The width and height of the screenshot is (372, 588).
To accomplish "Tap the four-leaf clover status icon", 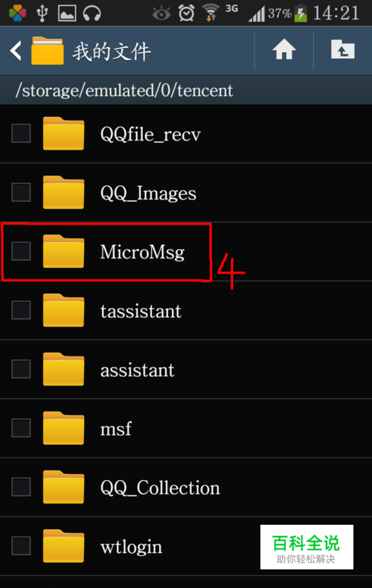I will point(18,13).
